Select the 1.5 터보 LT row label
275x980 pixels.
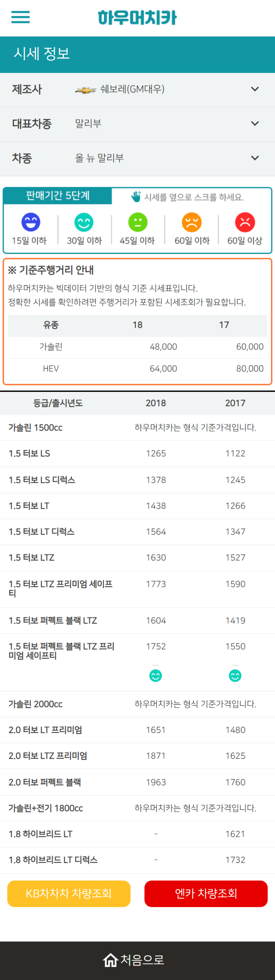click(29, 506)
